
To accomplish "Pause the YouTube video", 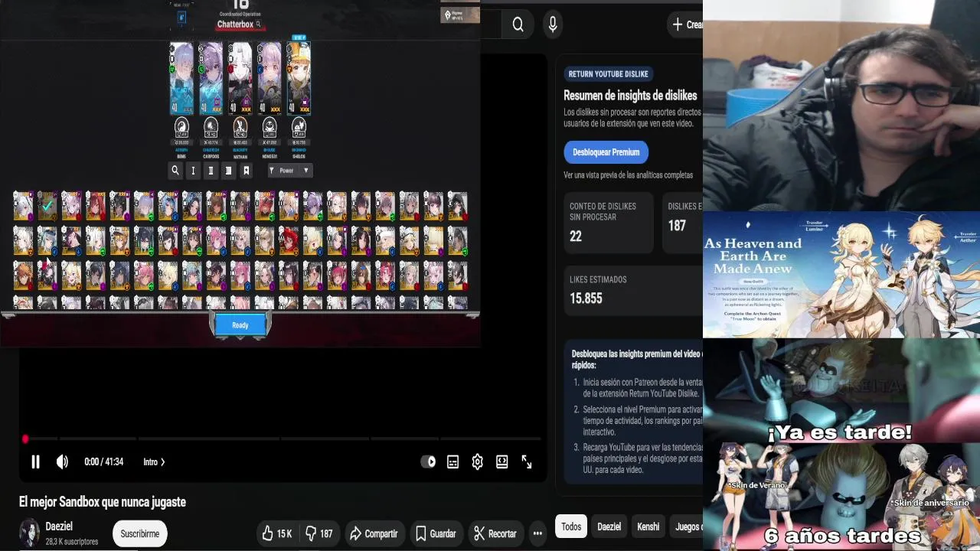I will [x=35, y=461].
